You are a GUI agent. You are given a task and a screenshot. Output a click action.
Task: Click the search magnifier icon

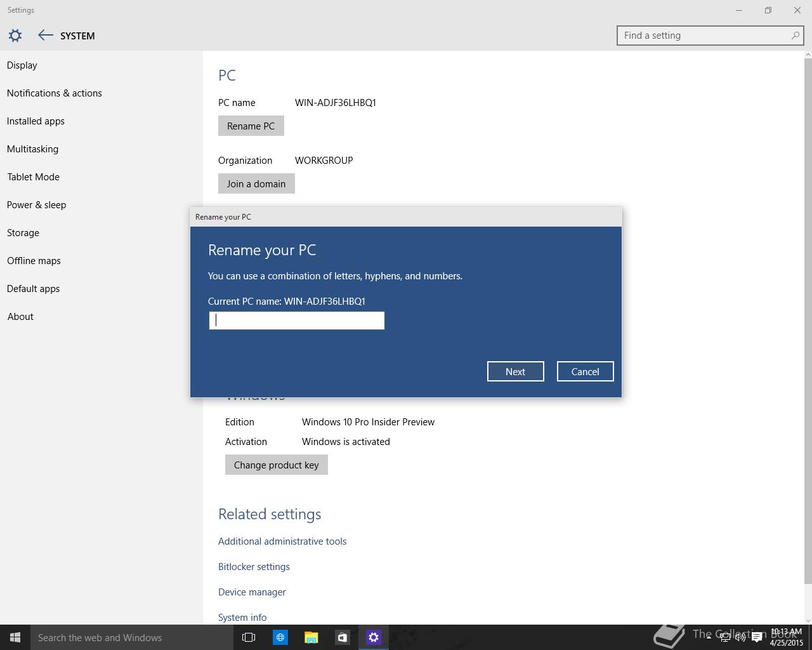click(795, 36)
